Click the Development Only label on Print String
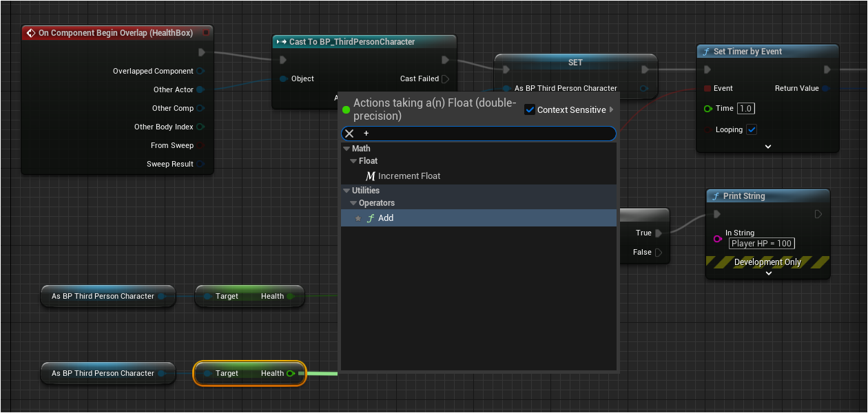Viewport: 868px width, 413px height. click(x=767, y=262)
